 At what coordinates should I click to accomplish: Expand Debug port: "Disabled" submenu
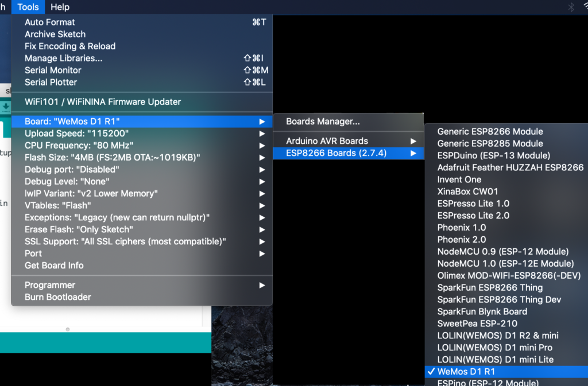142,169
